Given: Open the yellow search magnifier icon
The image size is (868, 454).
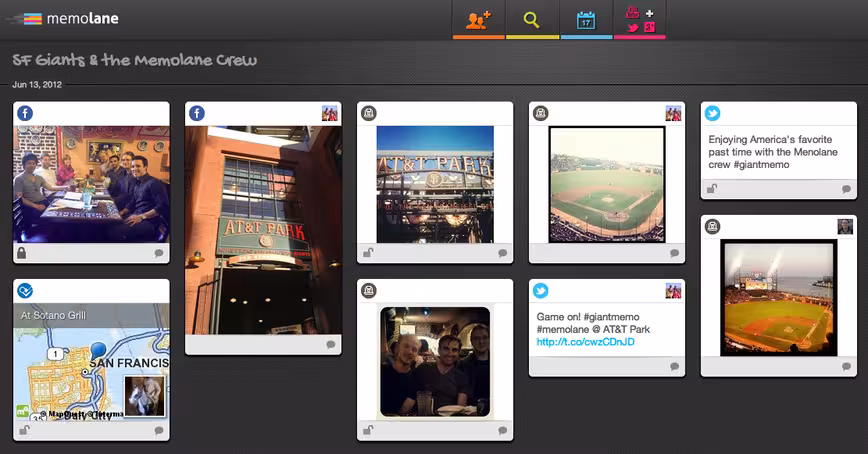Looking at the screenshot, I should tap(531, 20).
